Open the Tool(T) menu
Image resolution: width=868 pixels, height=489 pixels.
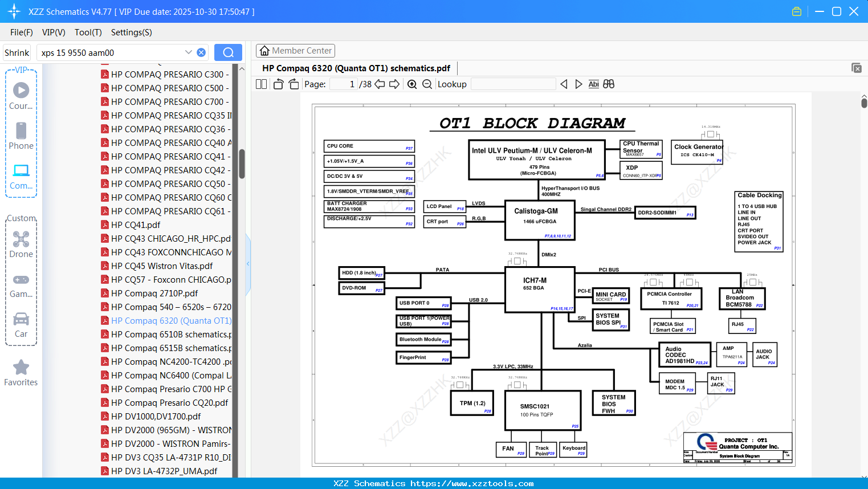pos(88,32)
